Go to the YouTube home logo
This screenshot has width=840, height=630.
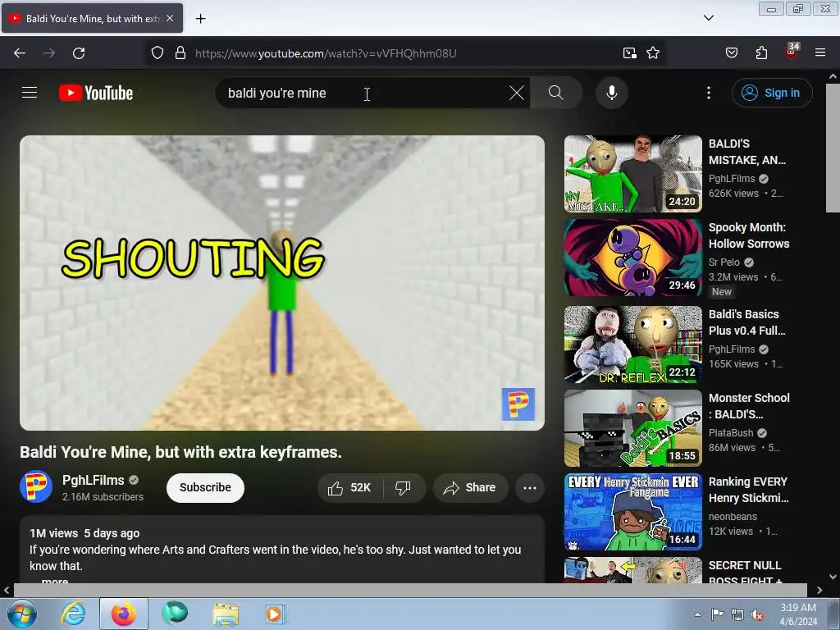click(96, 93)
